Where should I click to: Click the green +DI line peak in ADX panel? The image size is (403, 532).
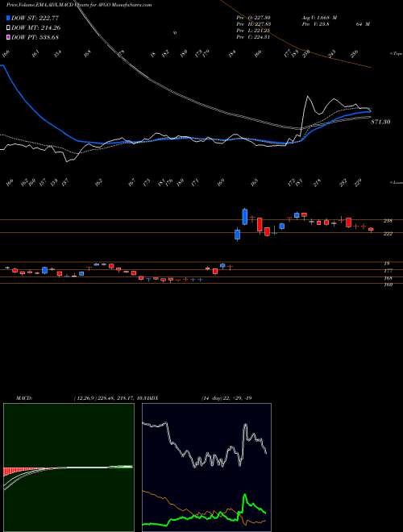(244, 496)
